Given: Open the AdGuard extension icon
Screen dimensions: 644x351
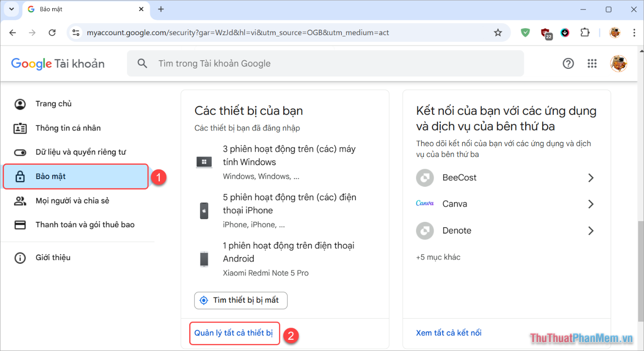Looking at the screenshot, I should pos(525,32).
